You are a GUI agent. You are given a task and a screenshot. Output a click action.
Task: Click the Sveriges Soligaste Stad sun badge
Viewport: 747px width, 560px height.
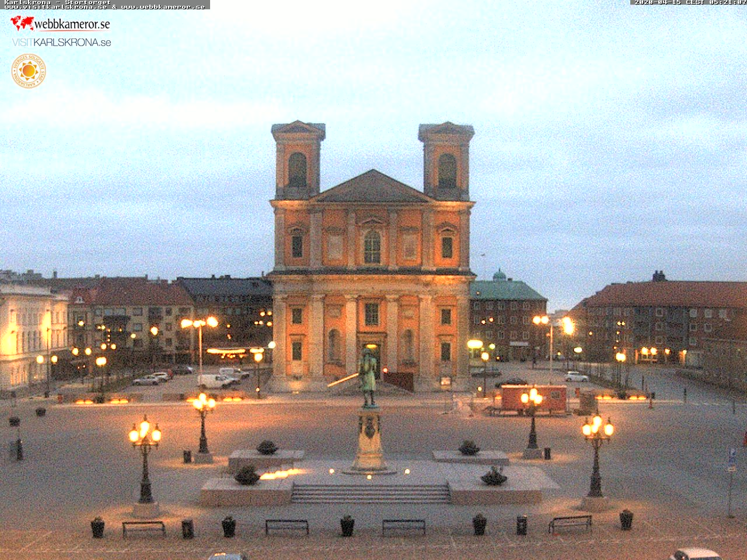coord(28,71)
